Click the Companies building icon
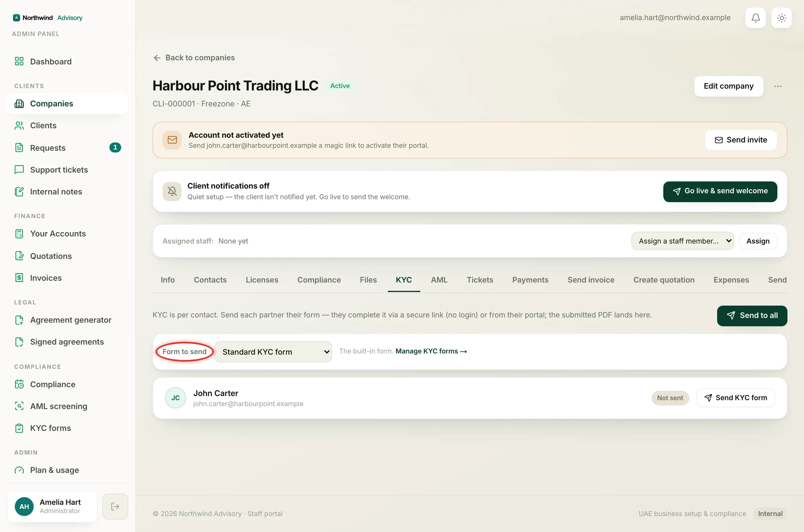Viewport: 804px width, 532px height. point(19,103)
